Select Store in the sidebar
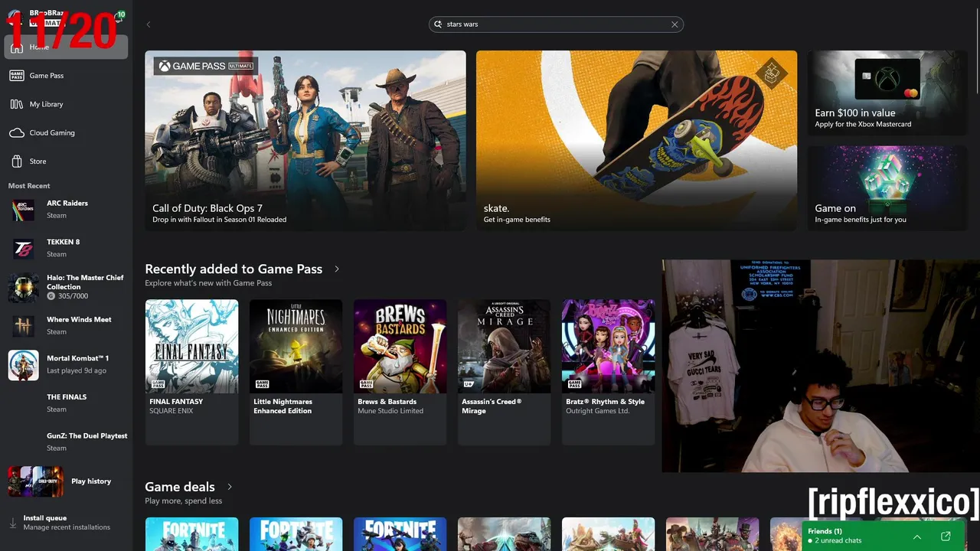Image resolution: width=980 pixels, height=551 pixels. coord(66,161)
